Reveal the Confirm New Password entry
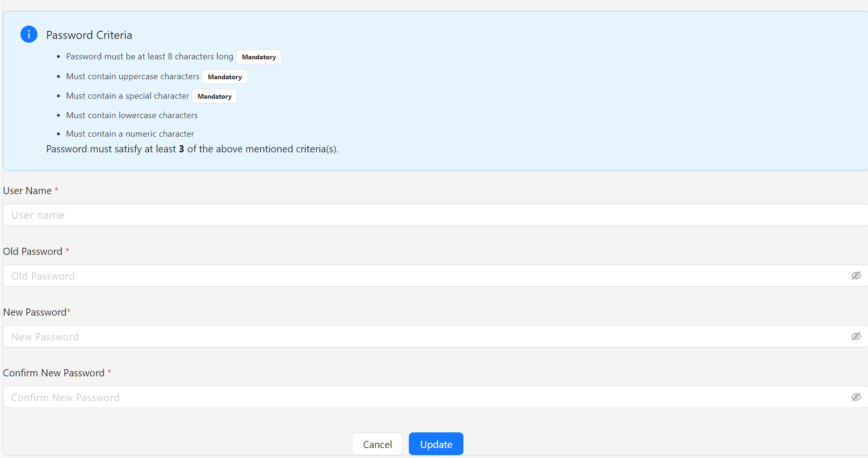This screenshot has width=868, height=458. [857, 397]
